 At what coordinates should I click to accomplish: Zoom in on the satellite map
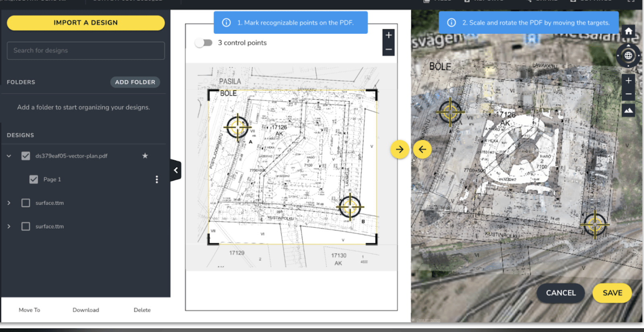coord(628,81)
